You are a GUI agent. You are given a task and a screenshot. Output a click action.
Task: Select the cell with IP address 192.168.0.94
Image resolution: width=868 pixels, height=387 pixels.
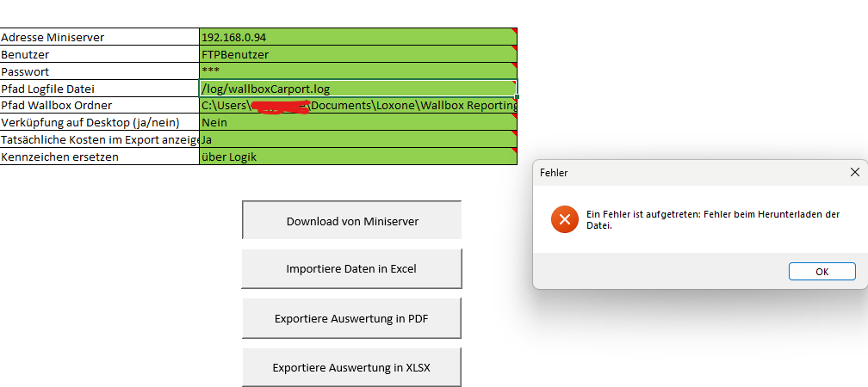coord(357,37)
